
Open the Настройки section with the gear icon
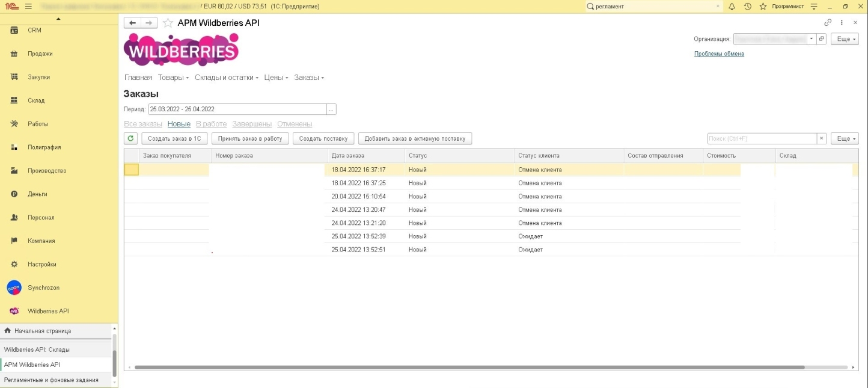(42, 265)
